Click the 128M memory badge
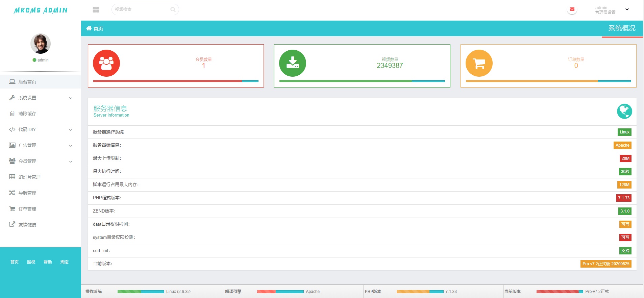644x298 pixels. coord(624,185)
